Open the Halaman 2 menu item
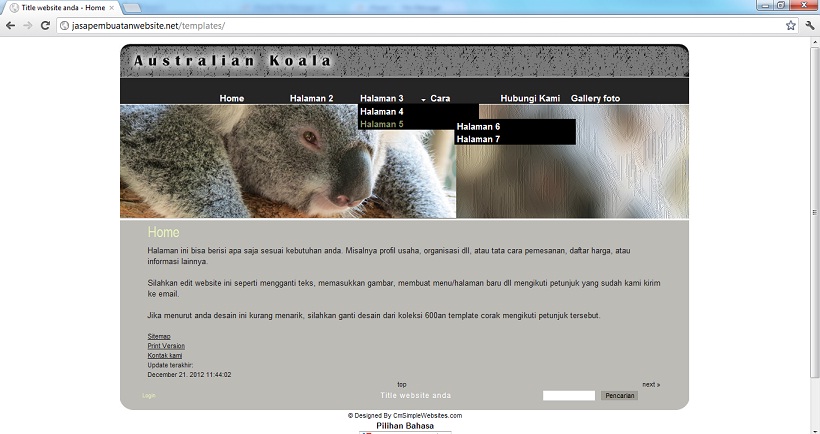The width and height of the screenshot is (820, 434). (311, 98)
